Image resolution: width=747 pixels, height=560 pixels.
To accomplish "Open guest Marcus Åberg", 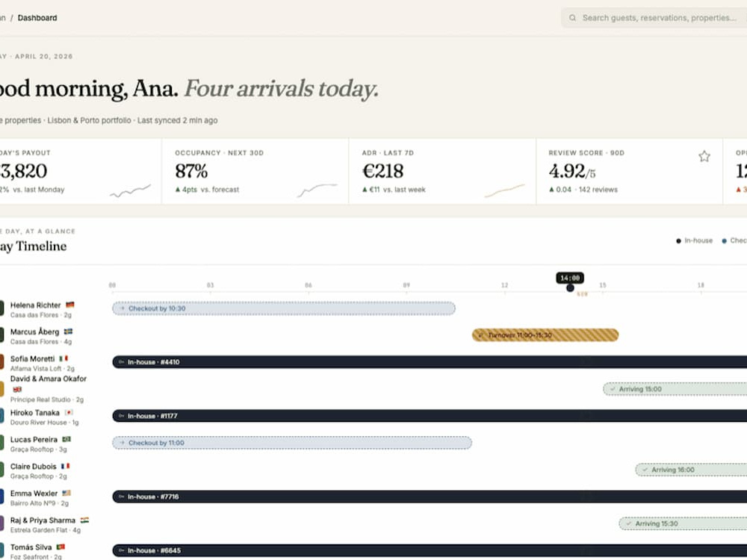I will coord(35,332).
